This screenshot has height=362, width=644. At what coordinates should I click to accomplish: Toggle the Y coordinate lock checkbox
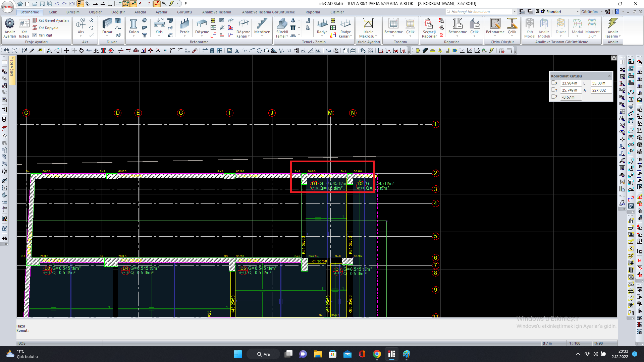(x=553, y=90)
